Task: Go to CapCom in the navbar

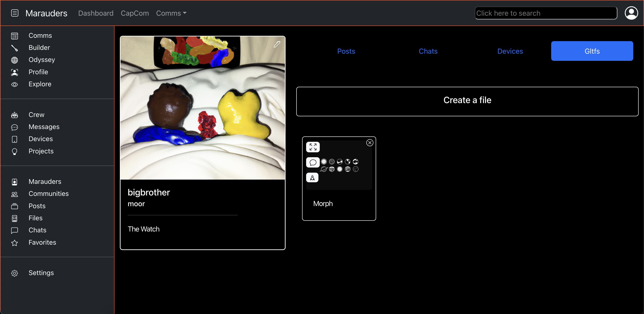Action: (x=135, y=13)
